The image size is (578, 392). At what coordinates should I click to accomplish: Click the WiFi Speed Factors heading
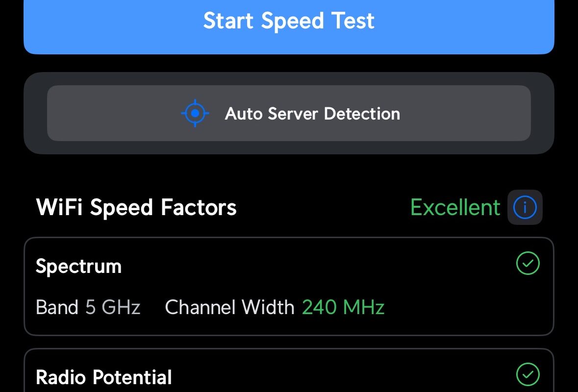point(136,207)
